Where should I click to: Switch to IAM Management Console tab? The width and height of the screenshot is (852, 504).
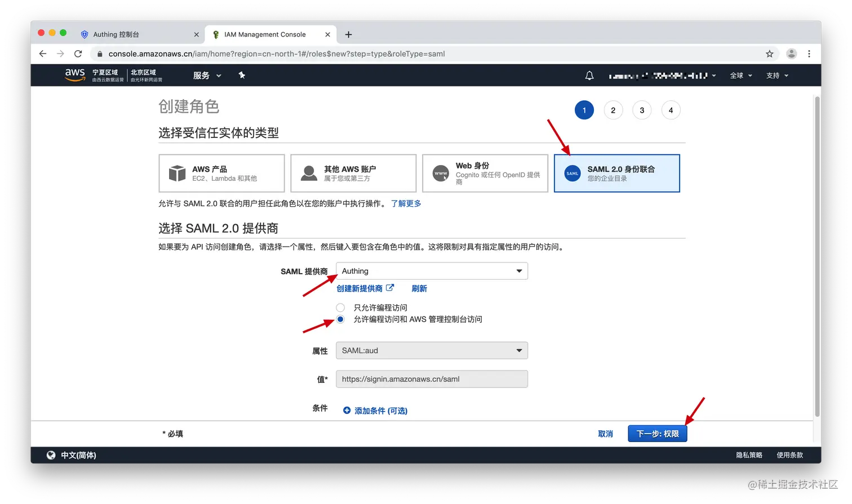click(x=270, y=34)
